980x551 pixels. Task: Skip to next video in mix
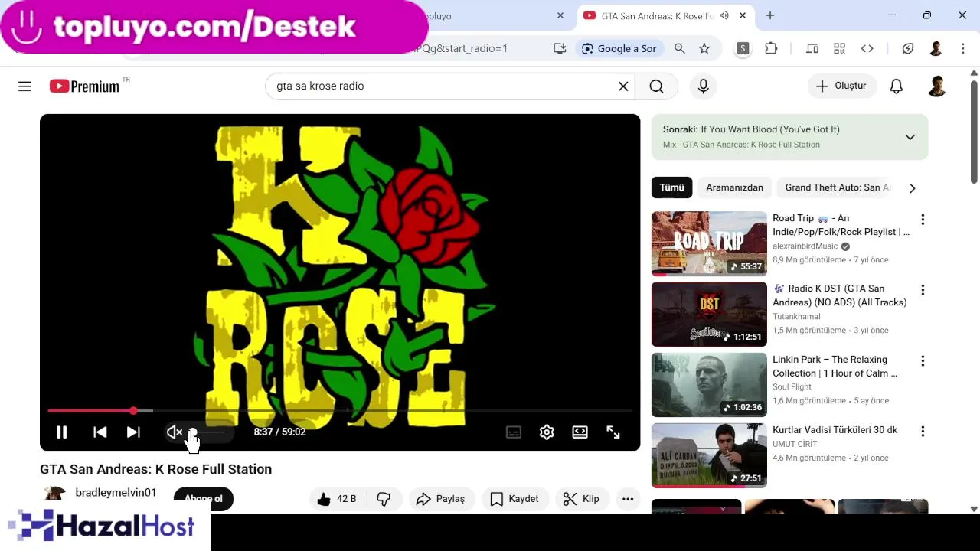[x=133, y=432]
